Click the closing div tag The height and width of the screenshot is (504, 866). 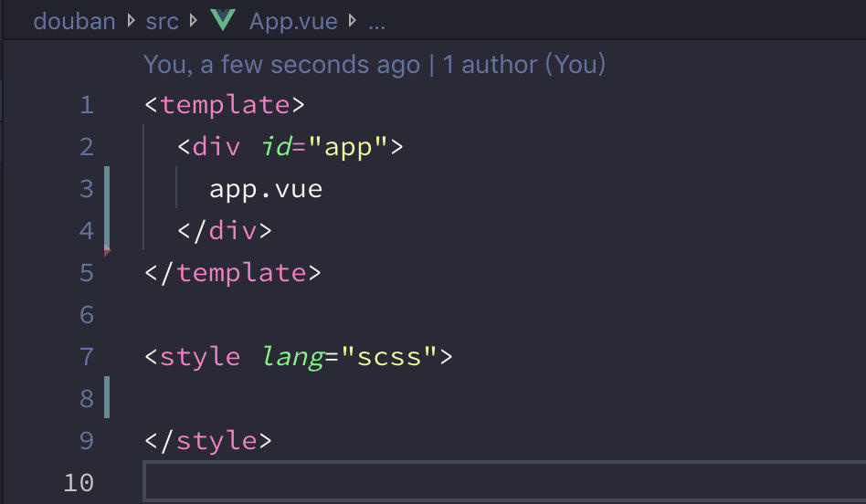pos(224,231)
